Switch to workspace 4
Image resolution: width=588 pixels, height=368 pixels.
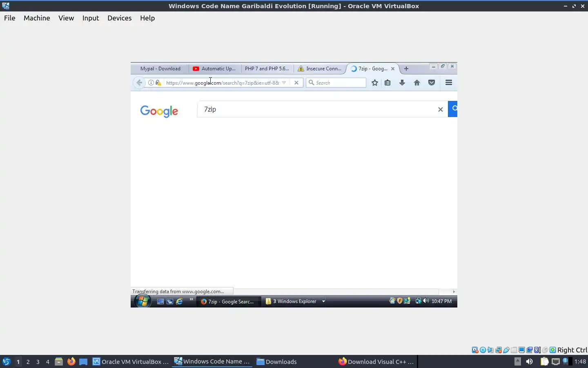(x=48, y=361)
